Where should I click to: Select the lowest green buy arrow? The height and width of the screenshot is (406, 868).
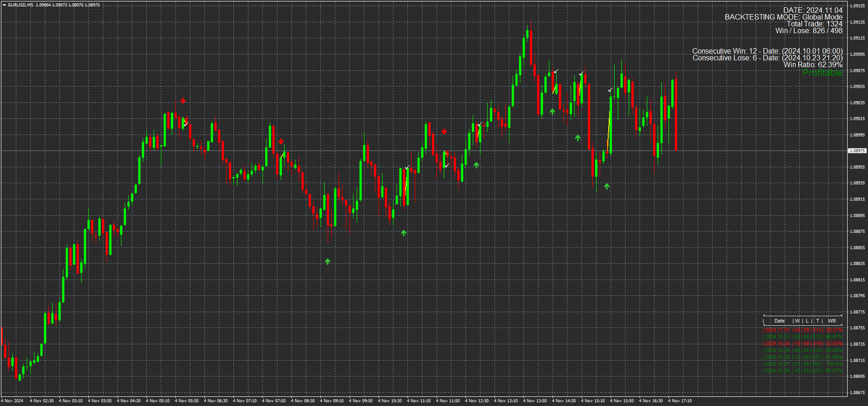(x=328, y=261)
